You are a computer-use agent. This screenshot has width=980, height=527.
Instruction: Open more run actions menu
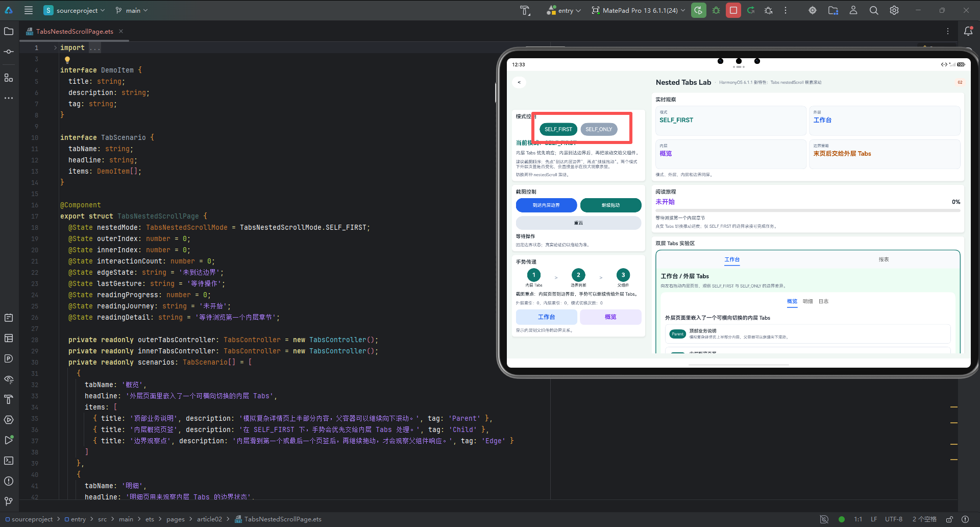786,10
